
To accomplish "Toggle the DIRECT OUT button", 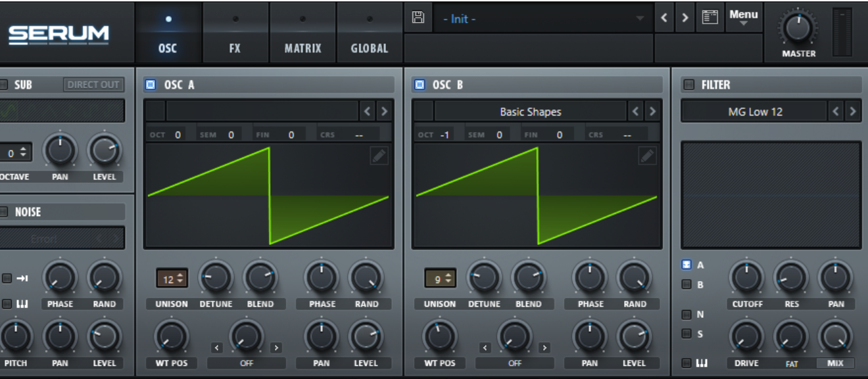I will point(93,85).
